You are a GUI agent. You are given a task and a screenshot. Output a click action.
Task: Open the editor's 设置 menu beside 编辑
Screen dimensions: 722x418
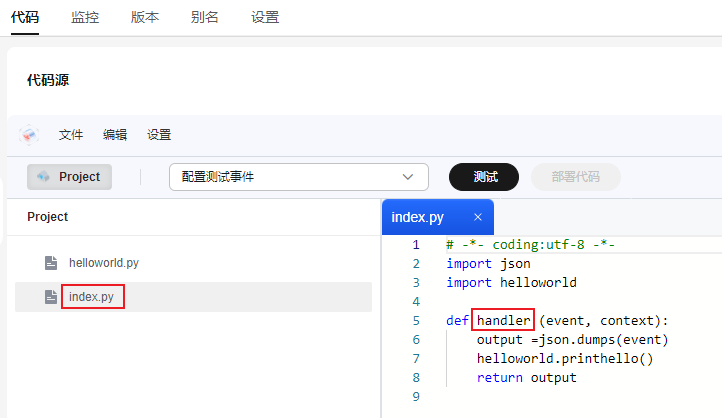click(159, 135)
